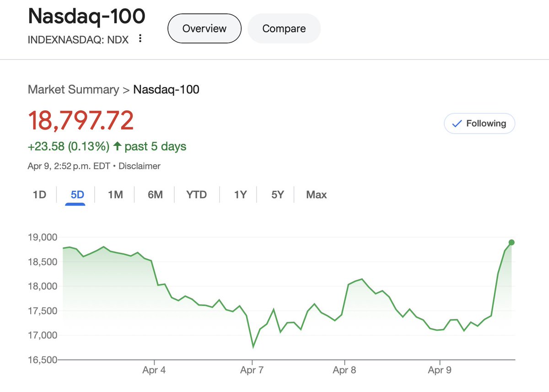Click the 18,000 y-axis label
549x392 pixels.
tap(42, 286)
